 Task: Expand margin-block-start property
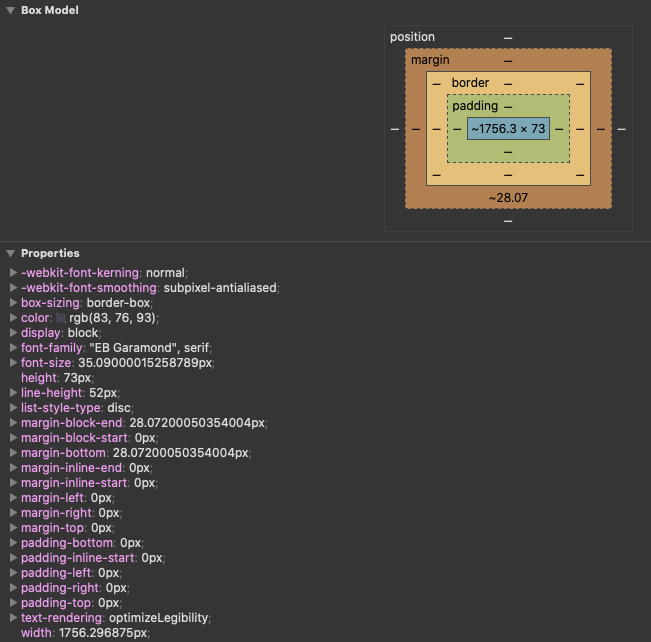13,438
